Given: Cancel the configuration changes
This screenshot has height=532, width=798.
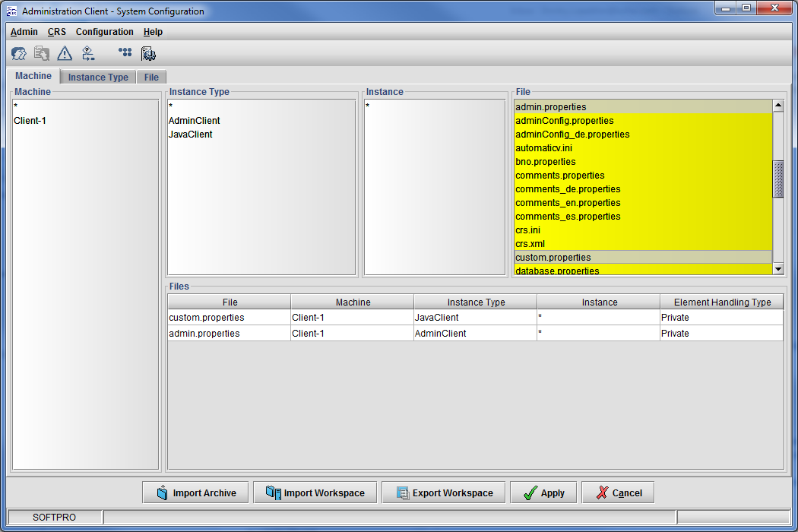Looking at the screenshot, I should (618, 492).
